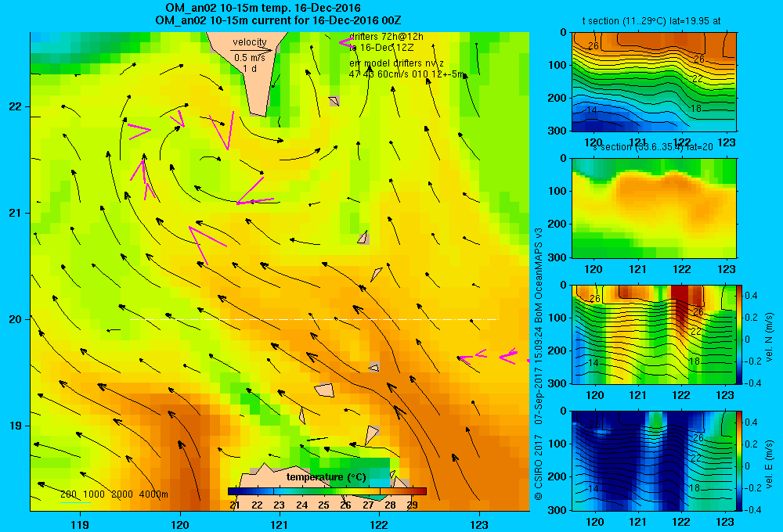Click longitude label '123' below the main map
Viewport: 783px width, 532px height.
[x=479, y=524]
